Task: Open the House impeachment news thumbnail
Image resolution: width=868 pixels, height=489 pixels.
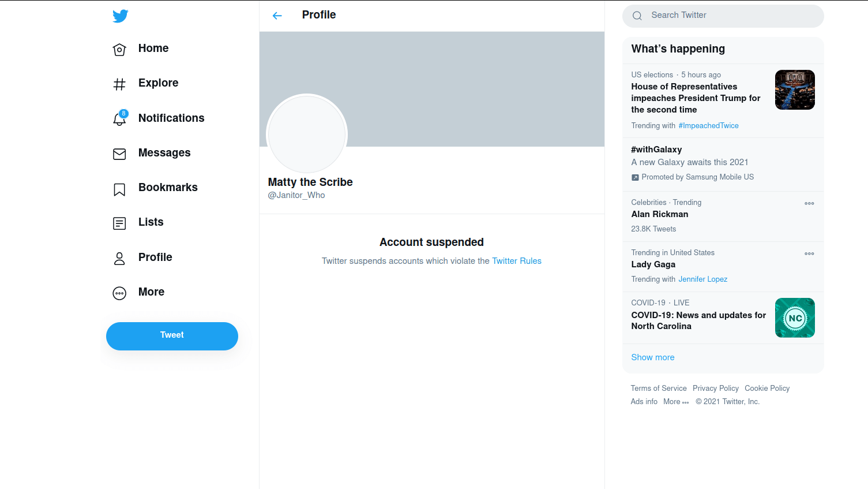Action: tap(794, 90)
